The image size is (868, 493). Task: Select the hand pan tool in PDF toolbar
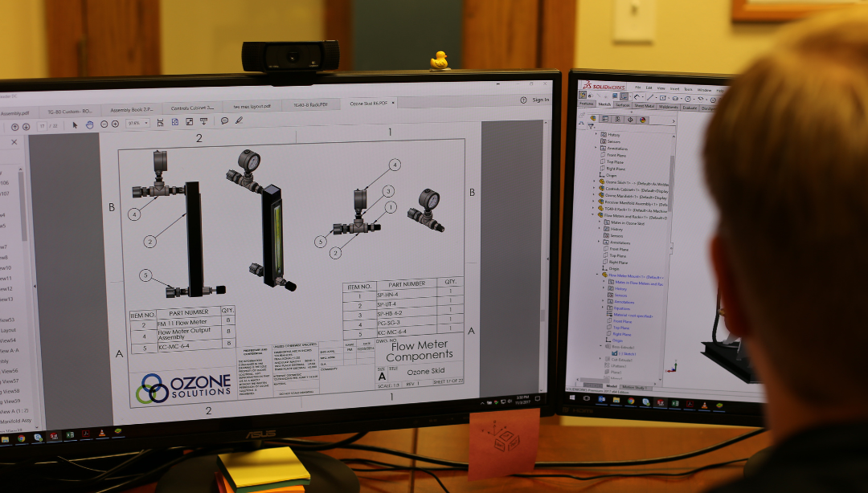pyautogui.click(x=90, y=124)
